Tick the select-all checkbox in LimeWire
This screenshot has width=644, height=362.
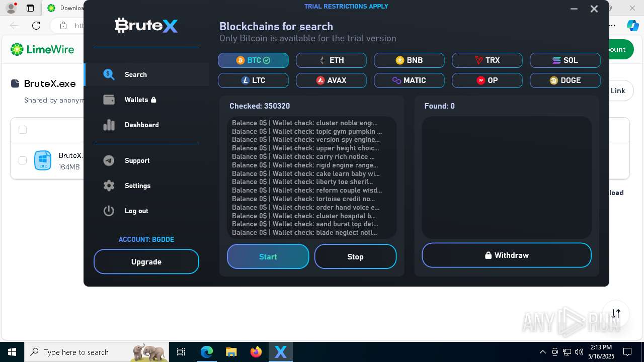[23, 130]
